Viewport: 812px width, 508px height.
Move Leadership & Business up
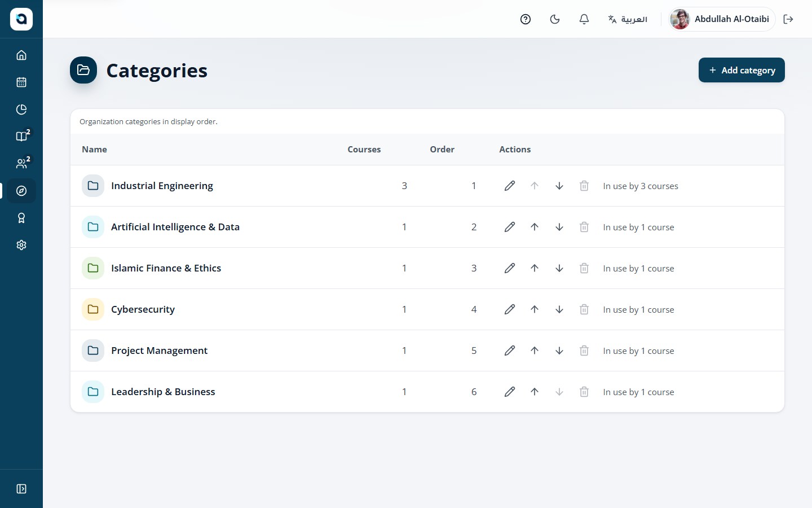click(535, 392)
